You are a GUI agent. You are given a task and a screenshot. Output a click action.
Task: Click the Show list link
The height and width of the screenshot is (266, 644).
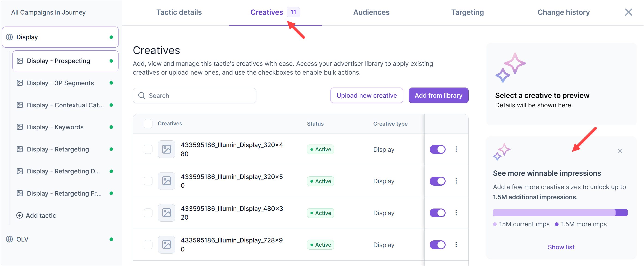tap(561, 247)
